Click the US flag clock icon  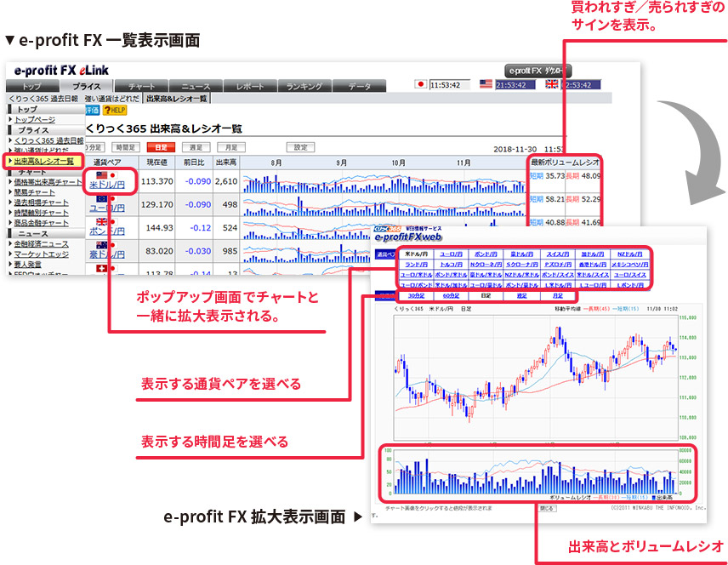(486, 84)
